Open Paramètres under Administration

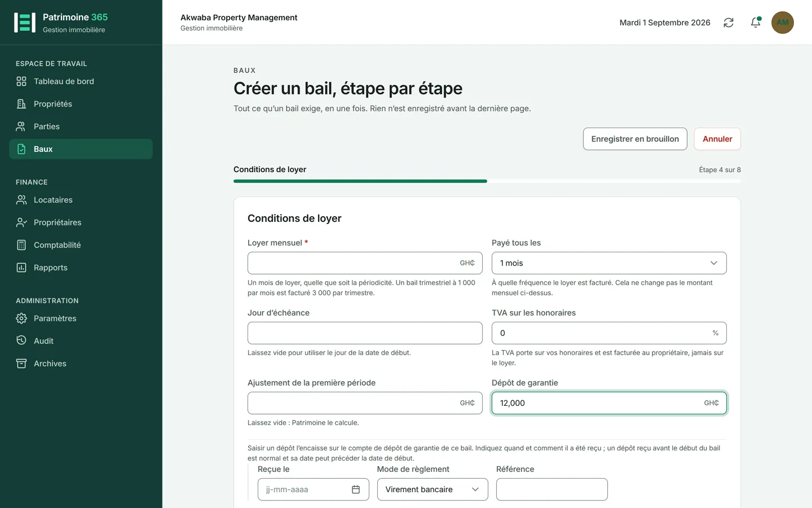coord(81,318)
